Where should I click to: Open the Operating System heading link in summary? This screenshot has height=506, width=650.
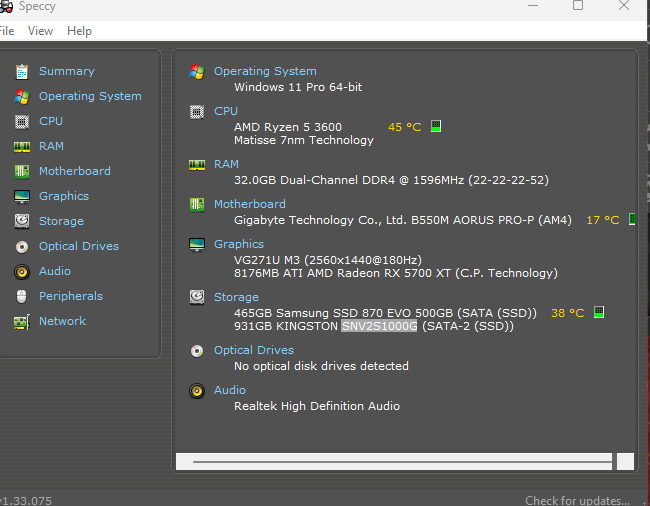tap(265, 71)
